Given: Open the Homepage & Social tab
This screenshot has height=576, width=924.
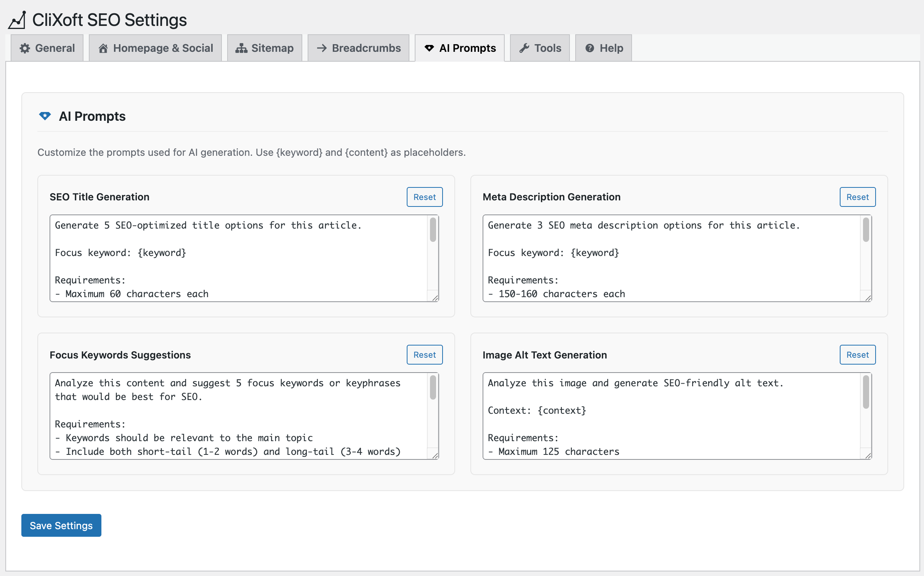Looking at the screenshot, I should tap(156, 48).
